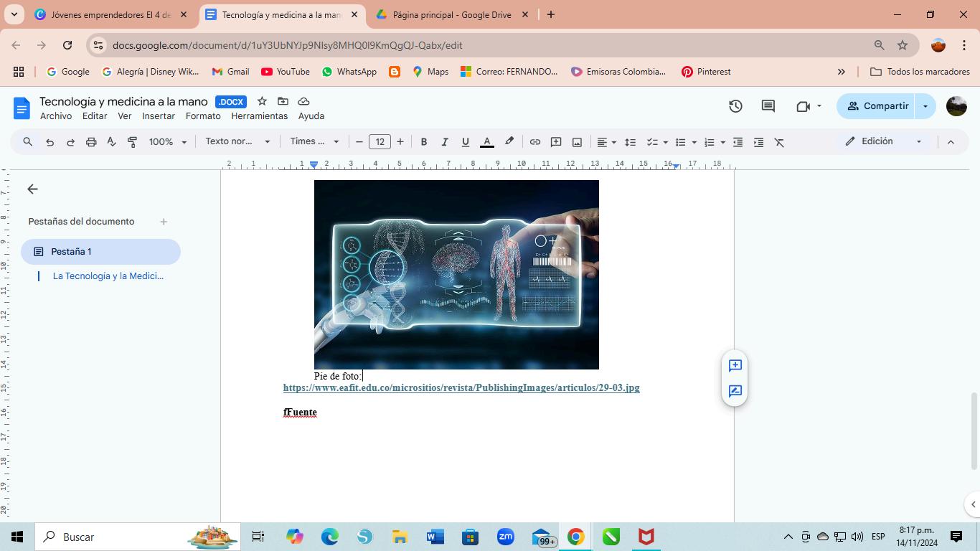This screenshot has width=980, height=551.
Task: Switch to Google Drive browser tab
Action: pyautogui.click(x=451, y=14)
